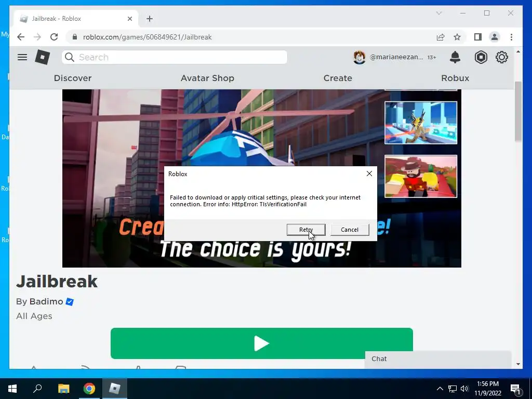This screenshot has width=532, height=399.
Task: Open the Create tab
Action: pos(338,78)
